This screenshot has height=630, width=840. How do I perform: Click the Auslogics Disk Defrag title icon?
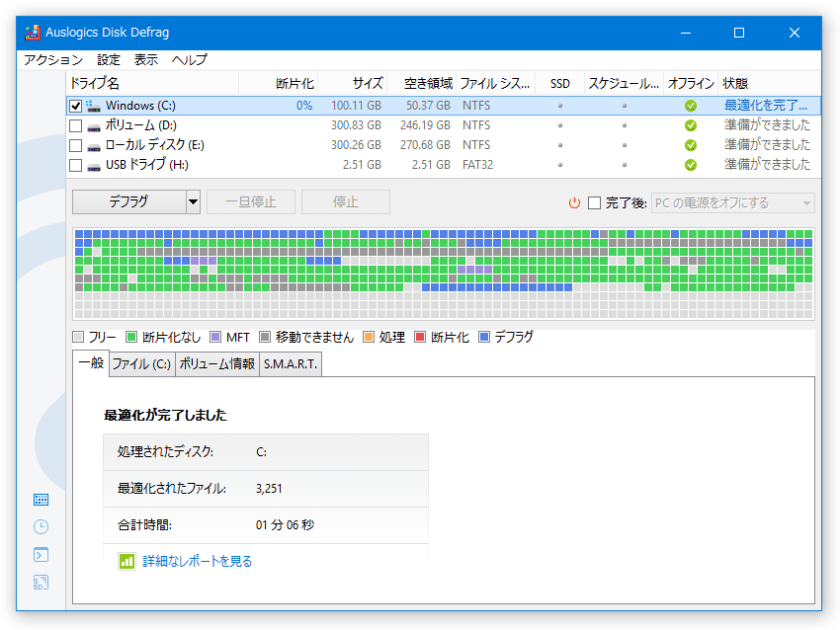pyautogui.click(x=33, y=33)
